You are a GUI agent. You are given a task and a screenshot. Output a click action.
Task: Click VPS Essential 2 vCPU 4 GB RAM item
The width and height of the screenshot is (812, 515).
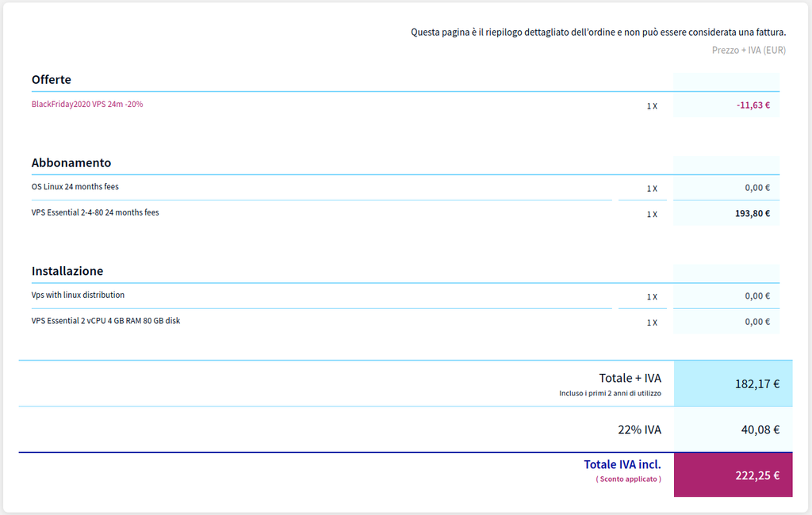click(105, 321)
